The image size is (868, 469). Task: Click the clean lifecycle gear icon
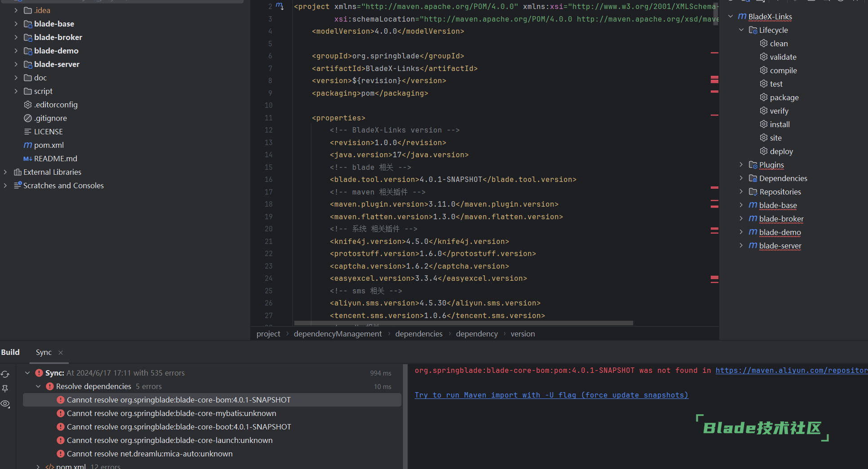coord(763,44)
